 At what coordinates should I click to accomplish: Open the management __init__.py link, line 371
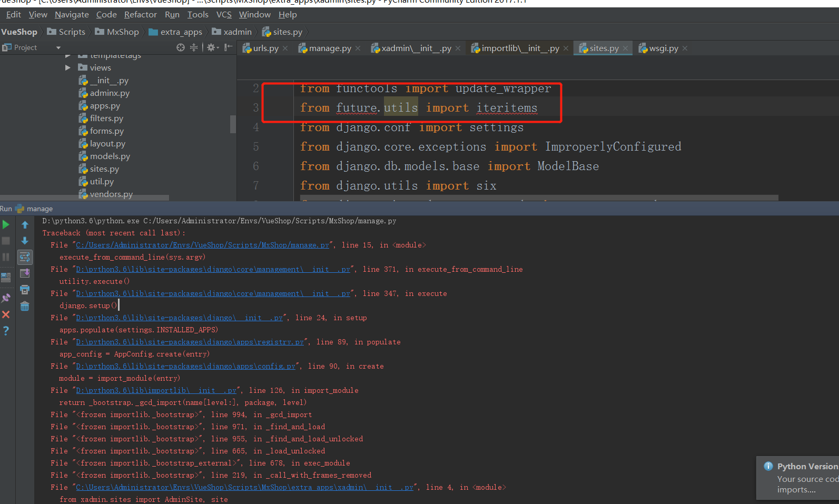tap(213, 269)
